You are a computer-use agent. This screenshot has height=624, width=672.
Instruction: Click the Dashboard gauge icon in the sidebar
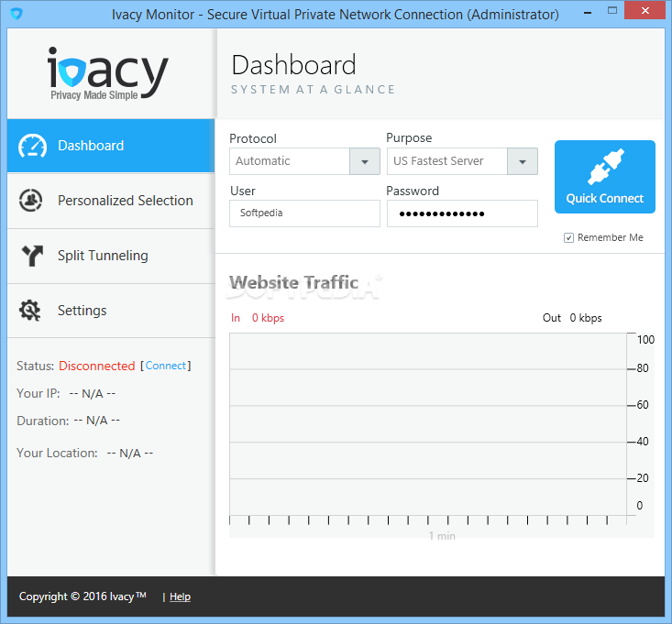click(x=32, y=146)
